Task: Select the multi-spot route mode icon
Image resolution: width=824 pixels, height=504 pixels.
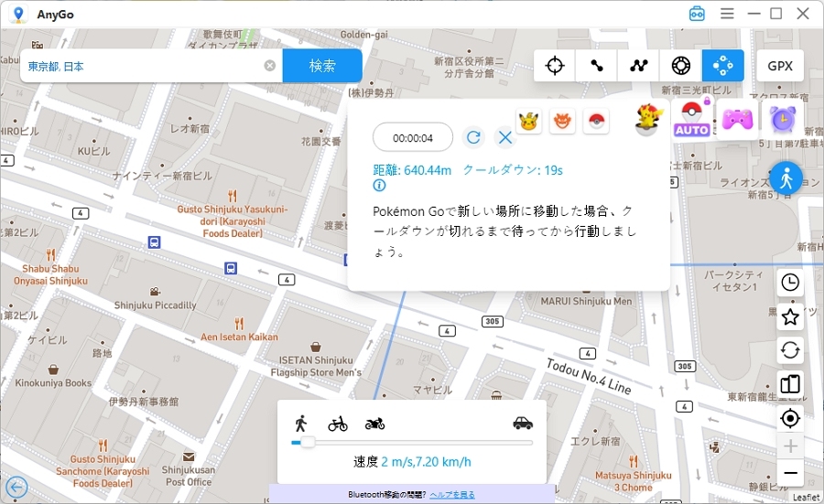Action: pyautogui.click(x=639, y=66)
